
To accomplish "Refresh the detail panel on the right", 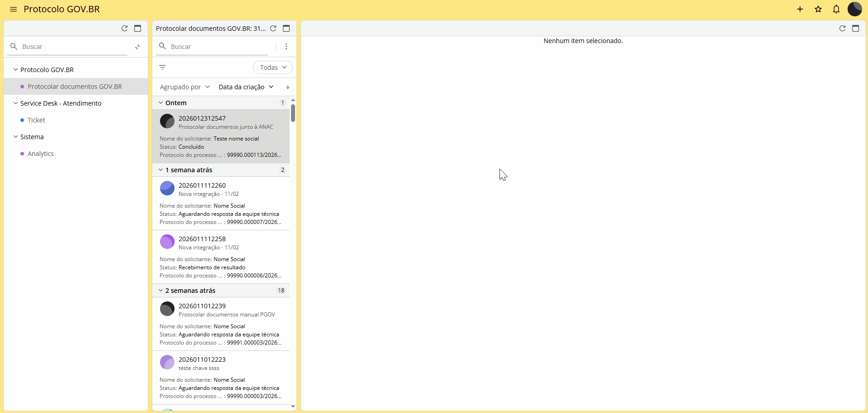I will [842, 28].
